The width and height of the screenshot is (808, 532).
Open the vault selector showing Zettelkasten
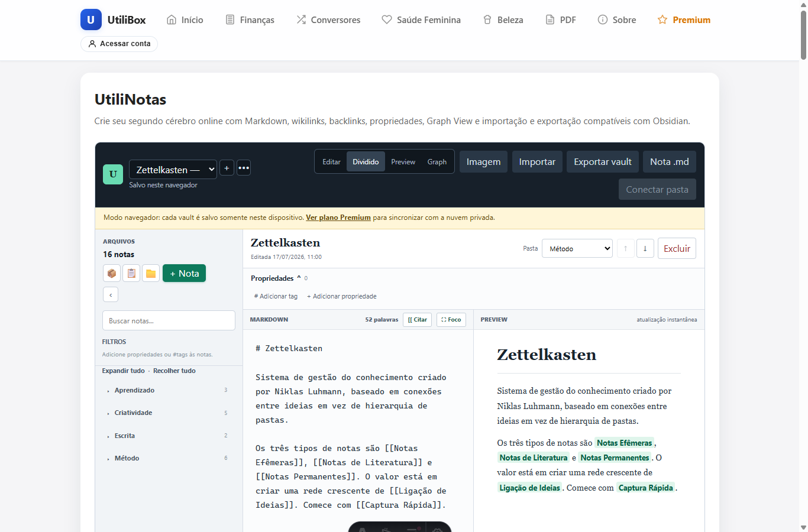[173, 170]
